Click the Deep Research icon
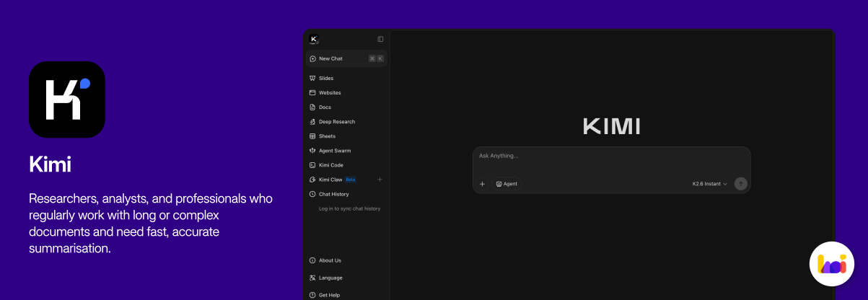Screen dimensions: 868x300 [312, 121]
